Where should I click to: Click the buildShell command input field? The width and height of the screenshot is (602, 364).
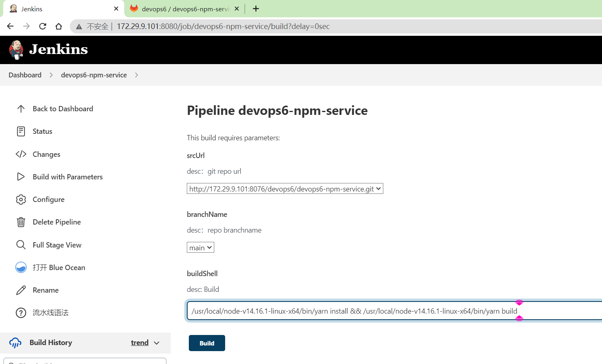395,311
